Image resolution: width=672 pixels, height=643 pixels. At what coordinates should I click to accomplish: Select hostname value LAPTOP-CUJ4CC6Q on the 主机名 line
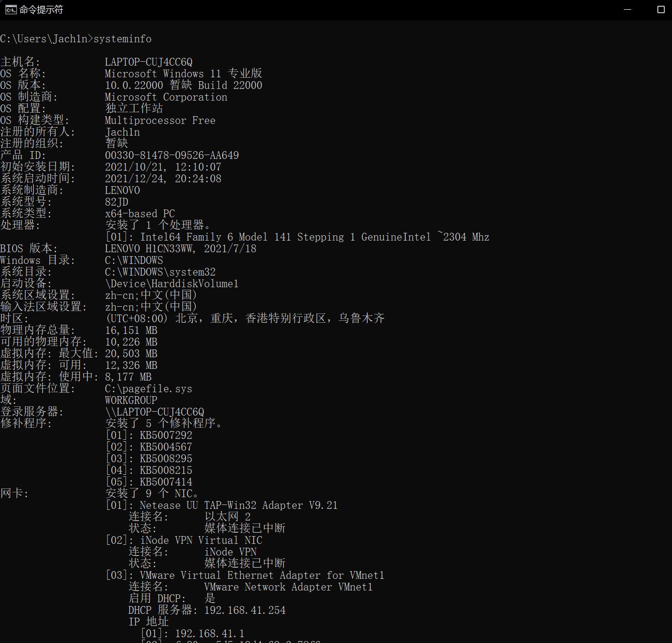[x=149, y=62]
